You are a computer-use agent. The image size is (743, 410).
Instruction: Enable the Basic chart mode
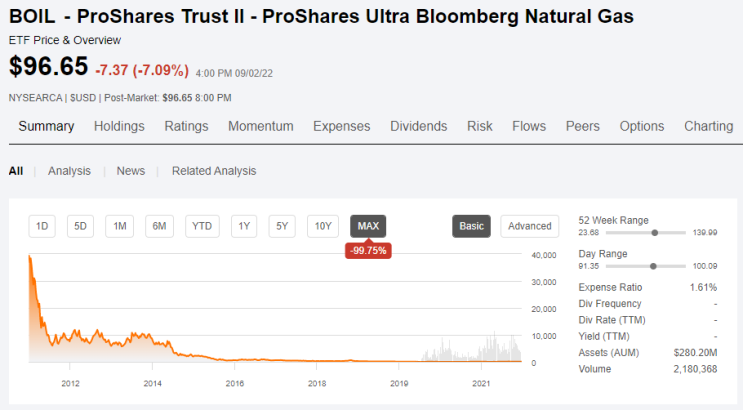[471, 226]
